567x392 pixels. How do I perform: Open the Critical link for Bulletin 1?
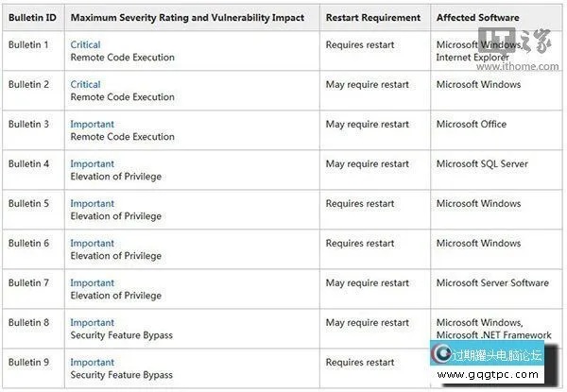(x=85, y=44)
